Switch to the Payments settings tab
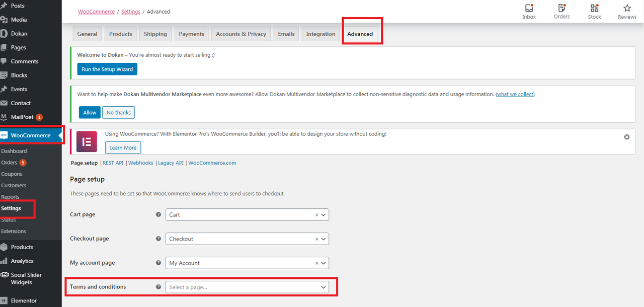 (x=192, y=34)
